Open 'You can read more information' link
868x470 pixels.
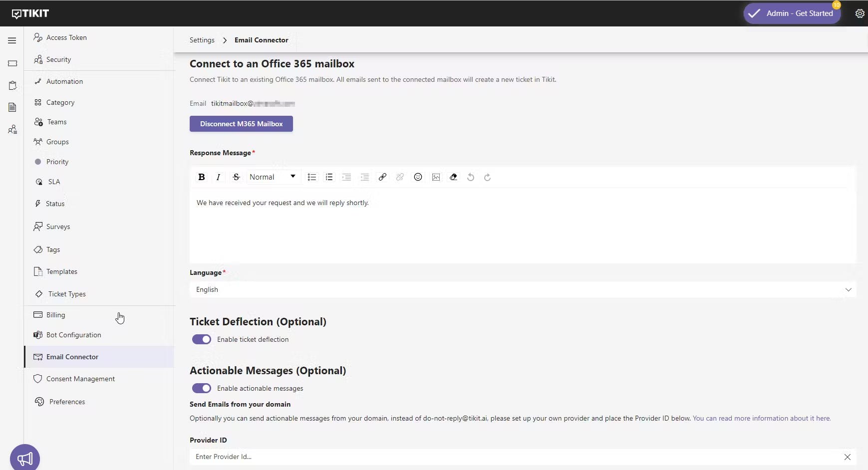coord(762,418)
